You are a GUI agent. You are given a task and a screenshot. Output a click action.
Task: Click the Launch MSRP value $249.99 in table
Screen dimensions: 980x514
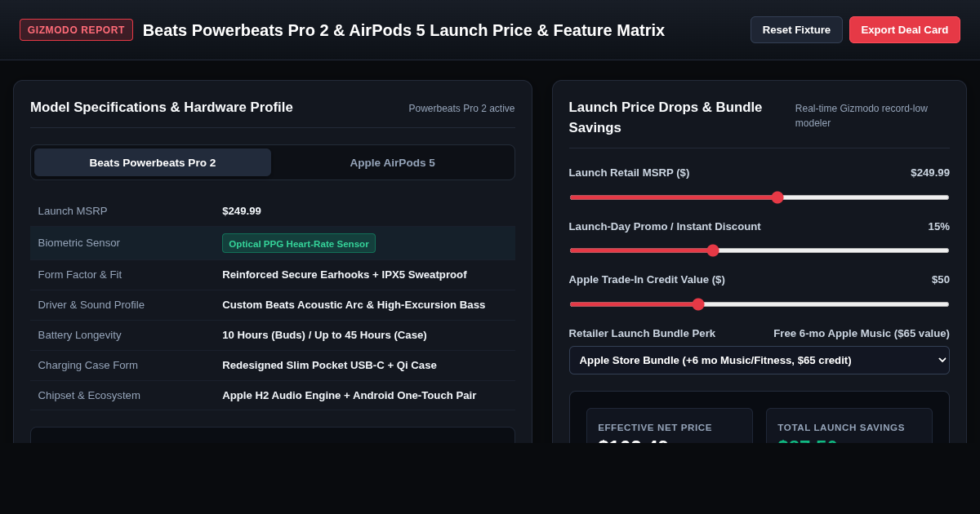pyautogui.click(x=242, y=211)
